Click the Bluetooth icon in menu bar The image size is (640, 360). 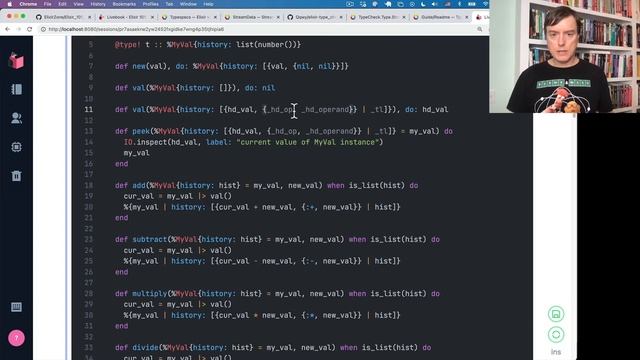point(460,4)
